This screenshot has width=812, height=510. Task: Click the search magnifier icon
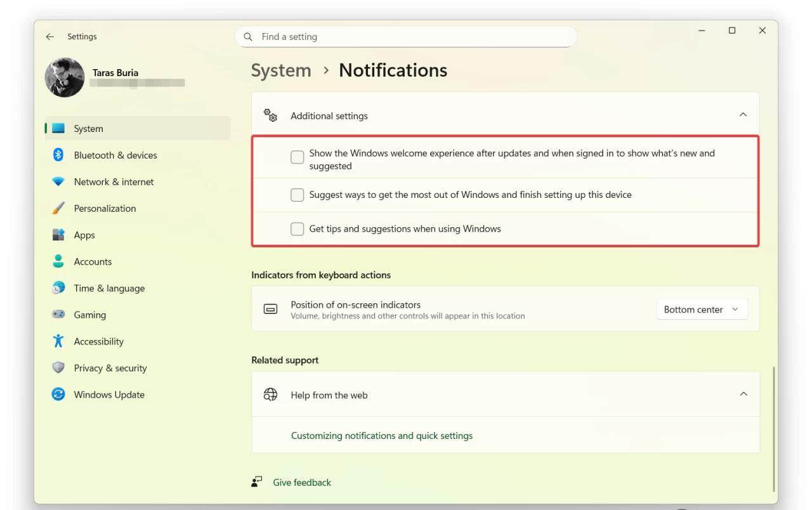tap(248, 37)
